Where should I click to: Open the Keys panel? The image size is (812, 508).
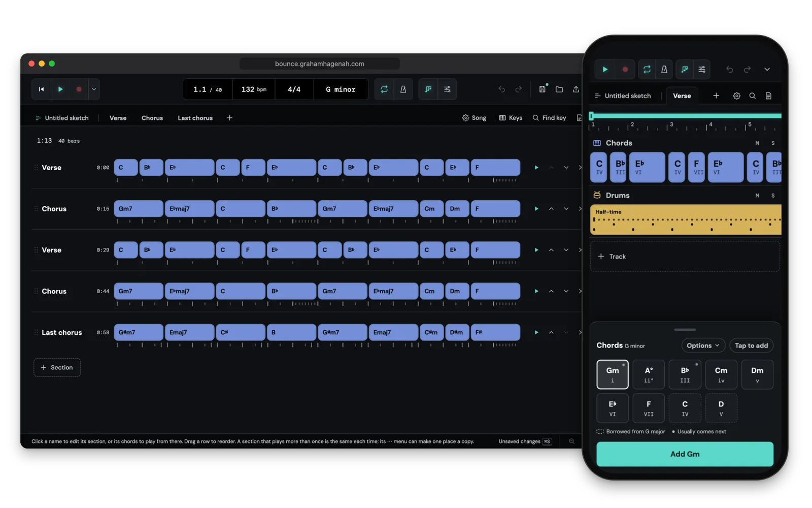(x=511, y=118)
